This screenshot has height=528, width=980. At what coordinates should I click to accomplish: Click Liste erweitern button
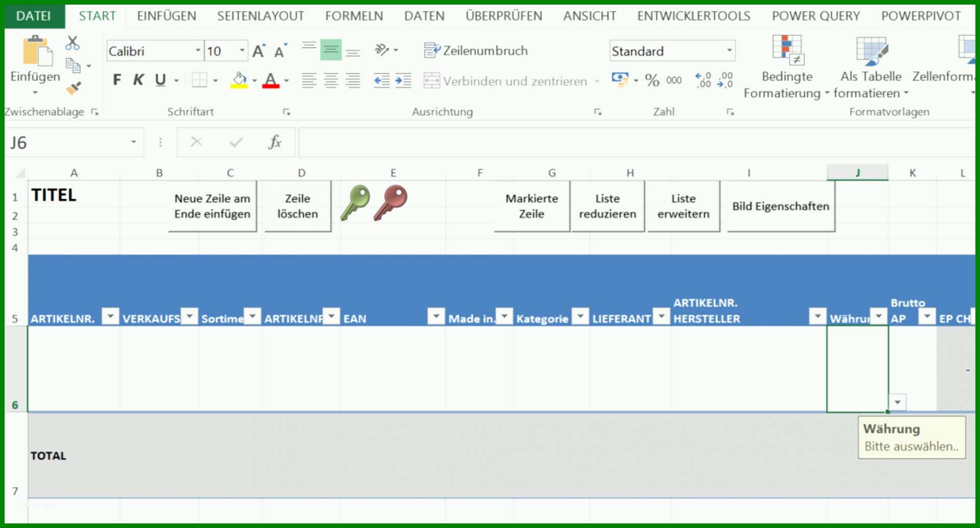(683, 206)
